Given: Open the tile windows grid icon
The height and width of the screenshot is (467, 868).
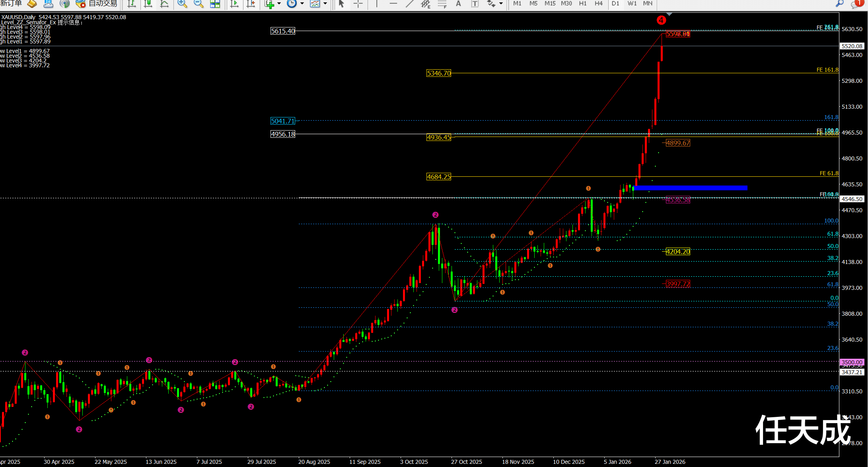Looking at the screenshot, I should (215, 4).
